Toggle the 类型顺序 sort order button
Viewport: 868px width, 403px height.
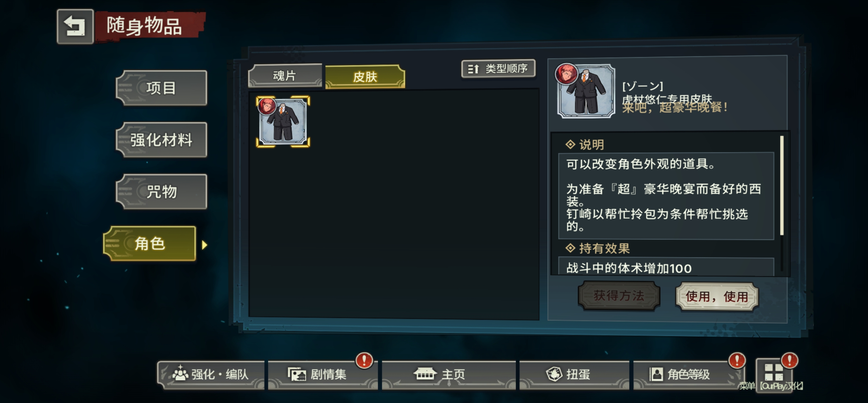(498, 69)
